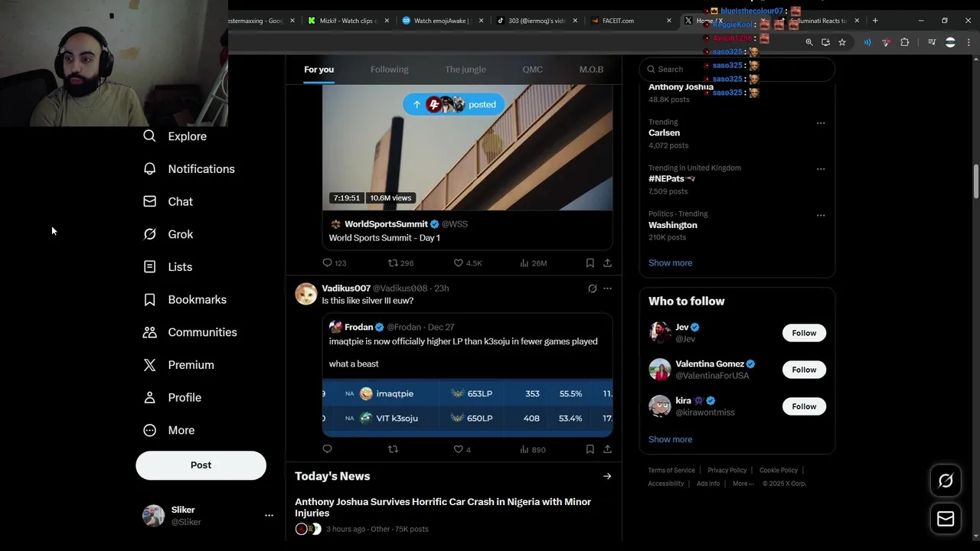
Task: Open more options for Vadikus007's post
Action: click(607, 289)
